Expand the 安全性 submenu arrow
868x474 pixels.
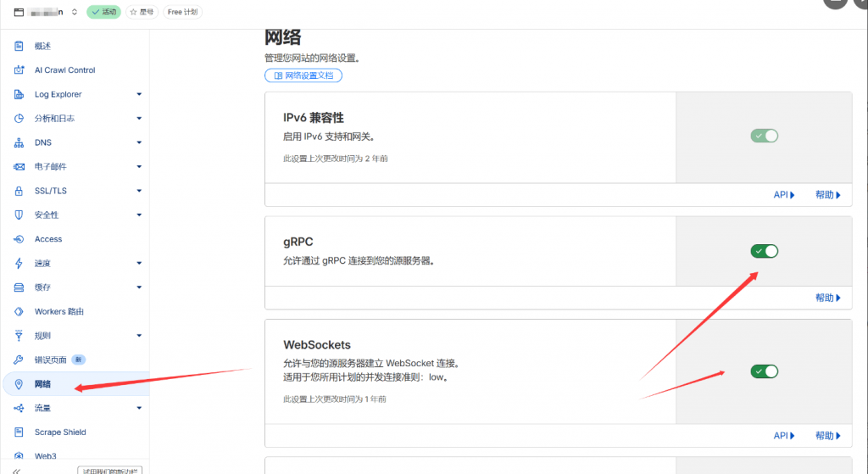(139, 215)
